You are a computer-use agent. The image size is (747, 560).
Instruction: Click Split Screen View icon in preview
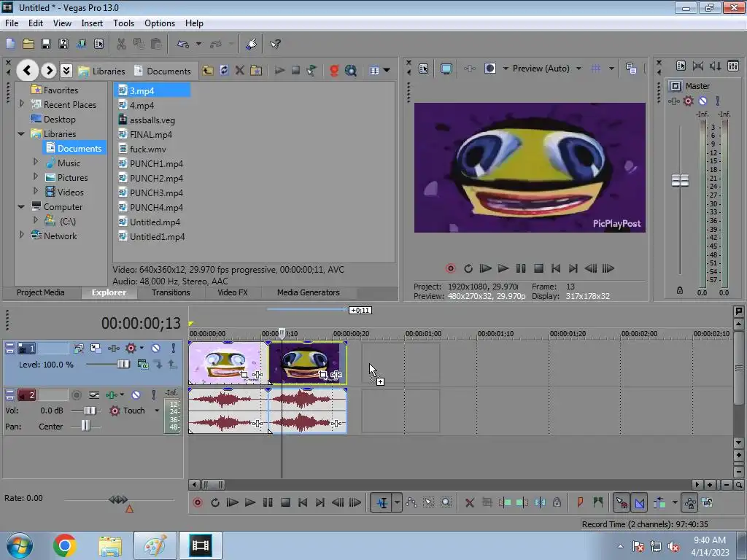(x=489, y=69)
